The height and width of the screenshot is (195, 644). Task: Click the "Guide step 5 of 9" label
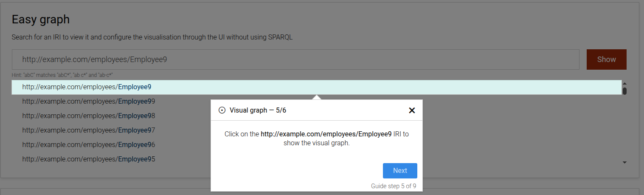pos(394,186)
